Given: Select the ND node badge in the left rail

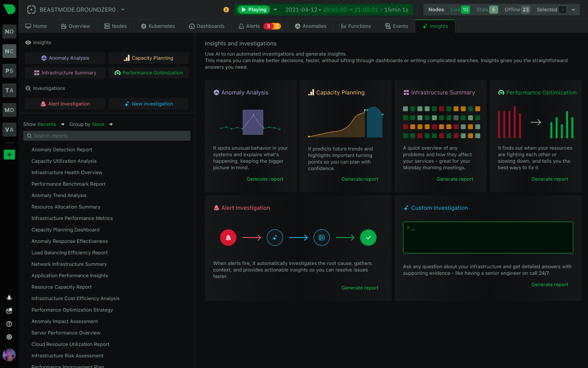Looking at the screenshot, I should click(x=9, y=31).
